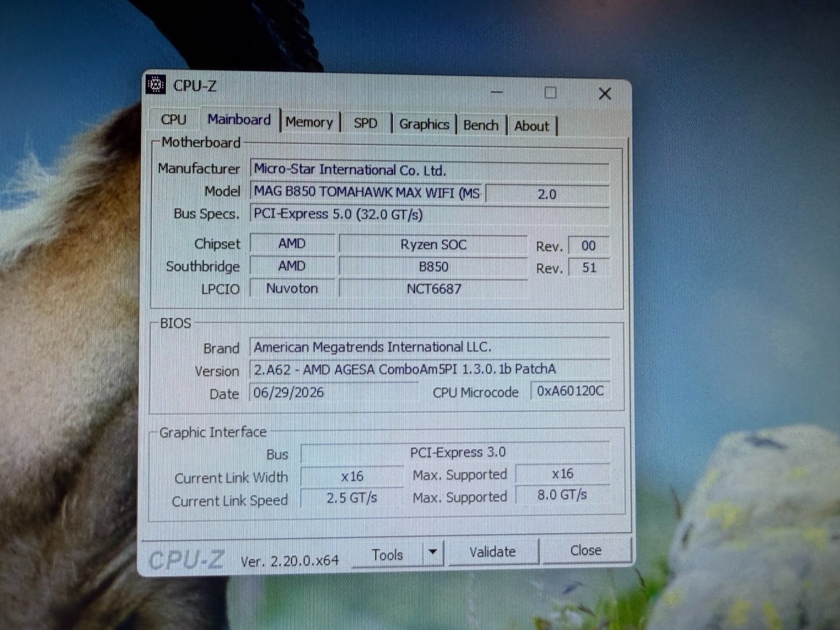Screen dimensions: 840x630
Task: Click the Chipset vendor AMD value
Action: tap(292, 243)
